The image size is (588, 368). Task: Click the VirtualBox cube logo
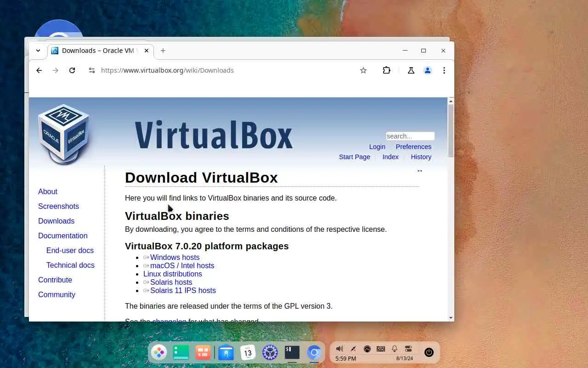pos(64,134)
